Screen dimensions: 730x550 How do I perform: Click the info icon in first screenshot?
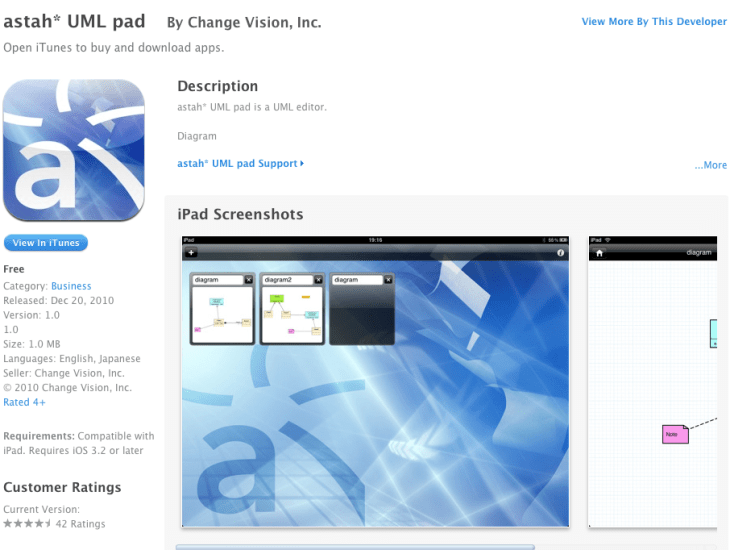pos(560,254)
